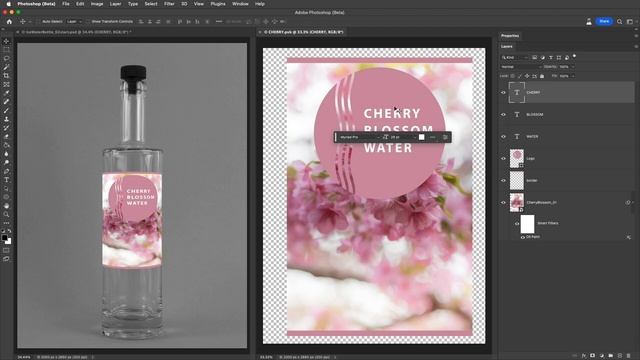Click the lock all padlock icon

(x=542, y=76)
